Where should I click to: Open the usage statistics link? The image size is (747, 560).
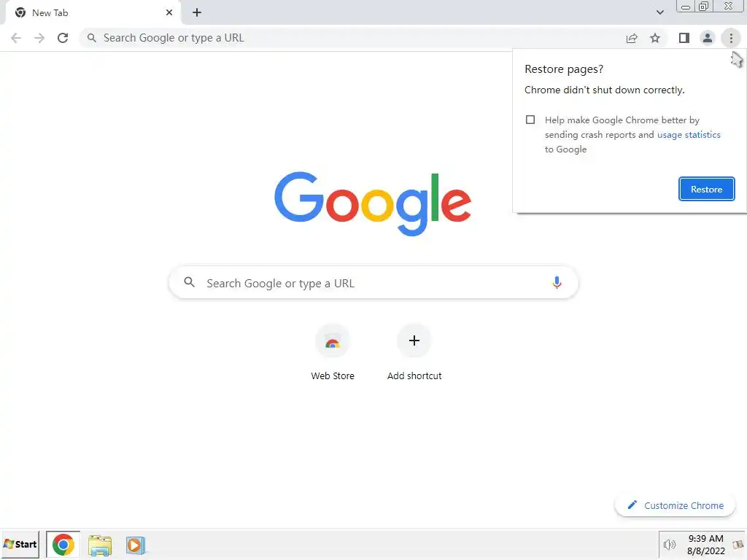point(689,135)
